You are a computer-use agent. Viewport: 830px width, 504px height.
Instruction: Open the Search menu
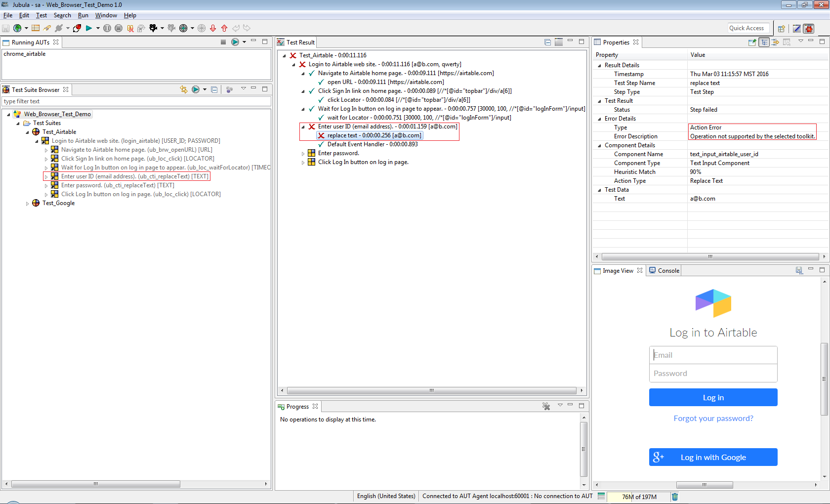point(62,15)
